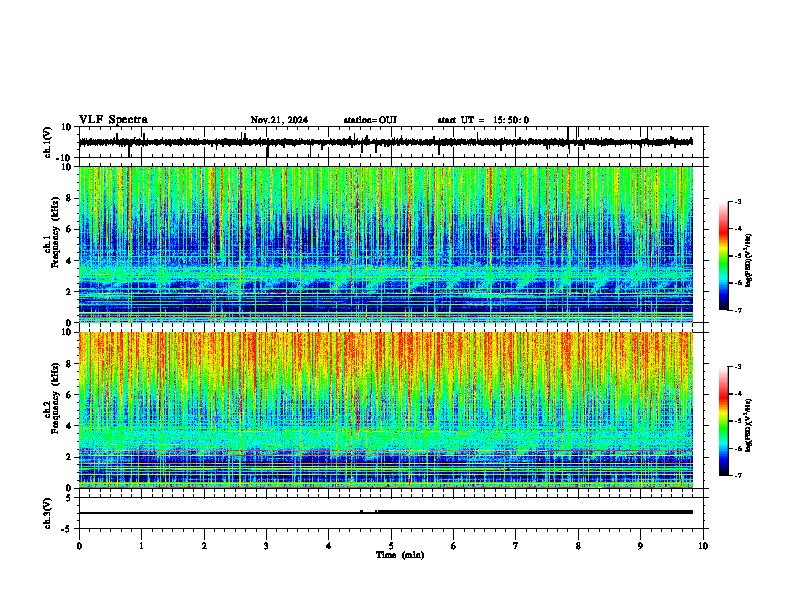792x612 pixels.
Task: Click the time axis tick label "1"
Action: [x=142, y=546]
